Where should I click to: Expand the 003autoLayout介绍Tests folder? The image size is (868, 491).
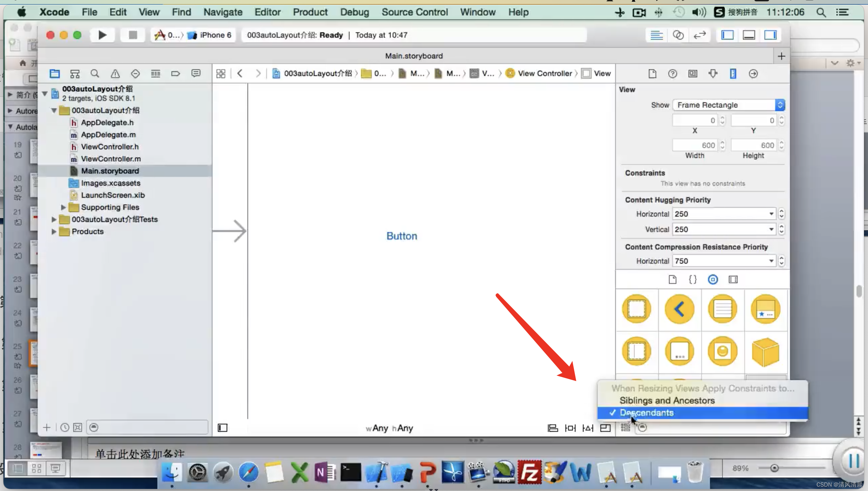[x=55, y=219]
